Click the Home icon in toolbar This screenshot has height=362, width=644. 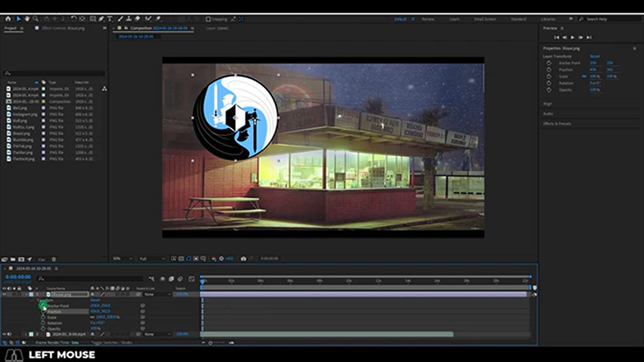8,19
